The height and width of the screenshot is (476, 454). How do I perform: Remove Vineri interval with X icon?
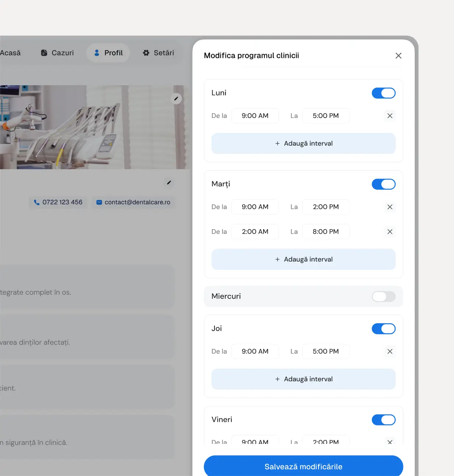click(x=390, y=442)
